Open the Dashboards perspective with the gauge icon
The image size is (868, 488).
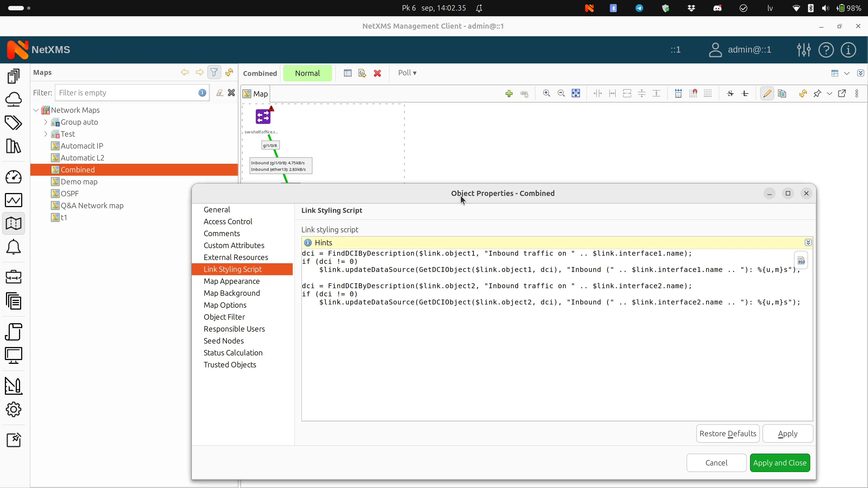click(x=14, y=177)
